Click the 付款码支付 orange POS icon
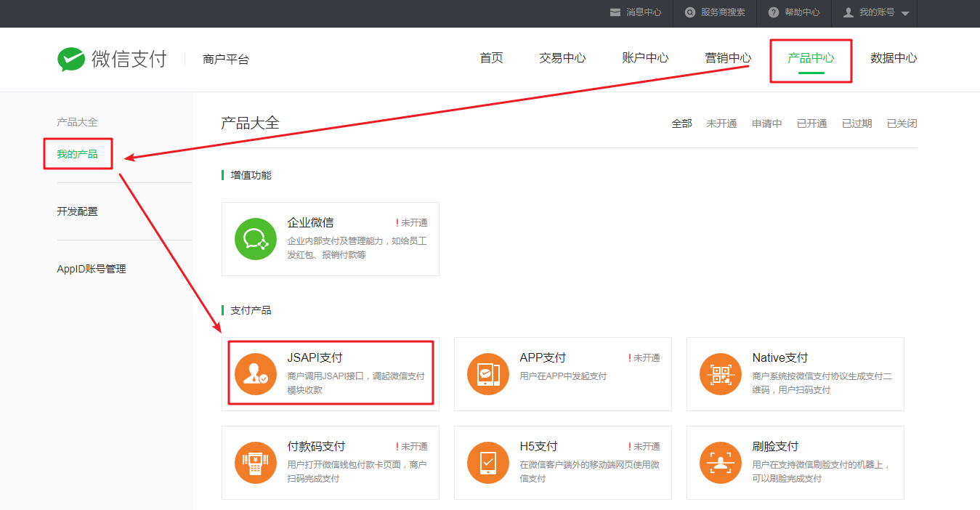The height and width of the screenshot is (510, 980). coord(256,462)
